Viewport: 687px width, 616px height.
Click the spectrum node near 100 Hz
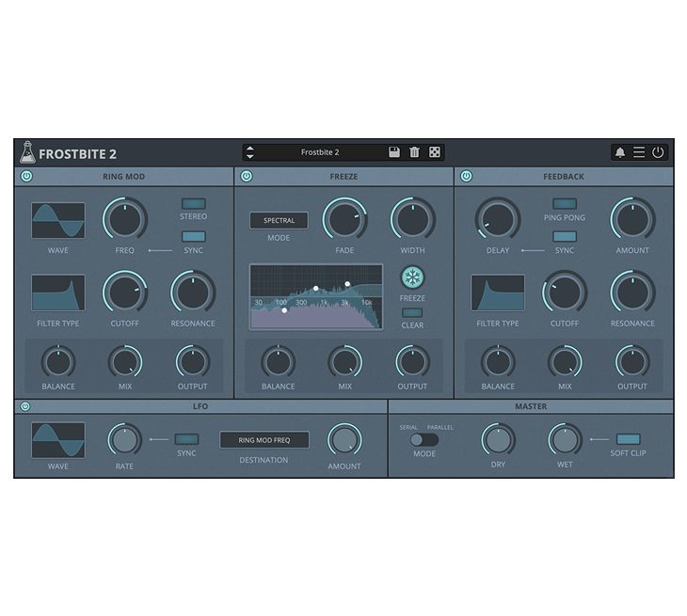click(284, 310)
